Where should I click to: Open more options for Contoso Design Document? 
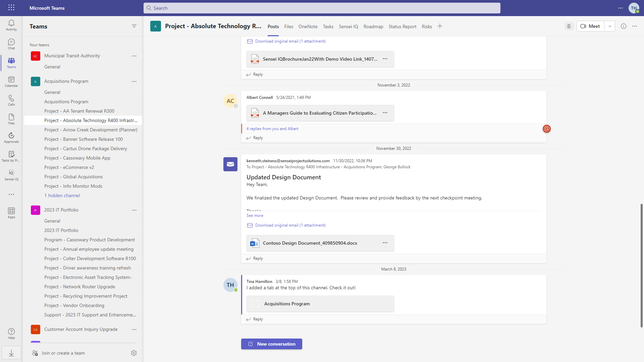(385, 243)
